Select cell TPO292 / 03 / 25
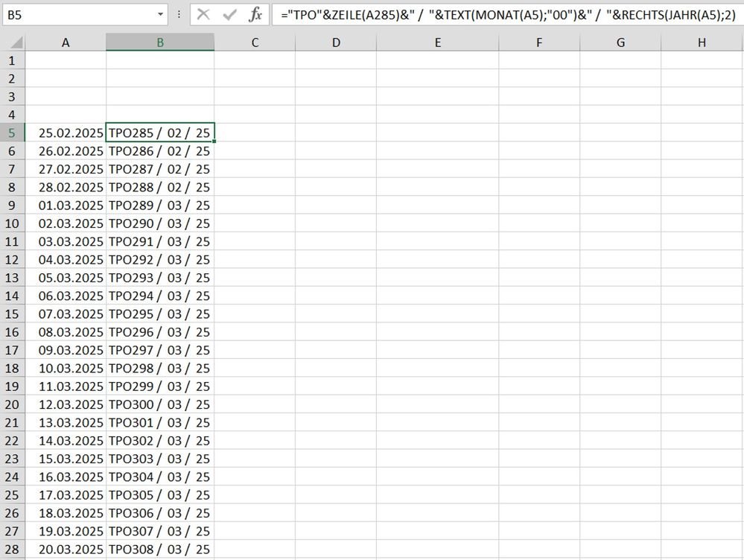 tap(160, 260)
